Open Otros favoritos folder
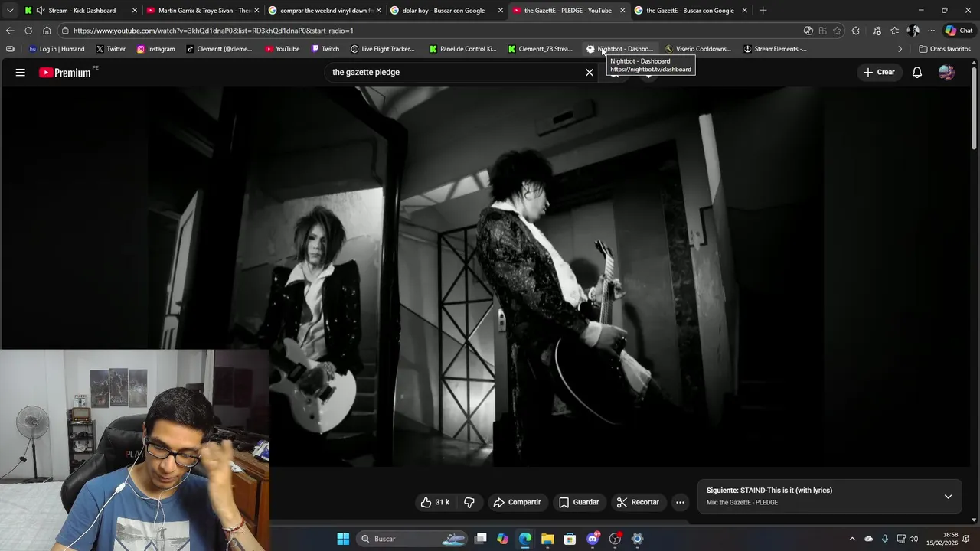 pos(945,49)
